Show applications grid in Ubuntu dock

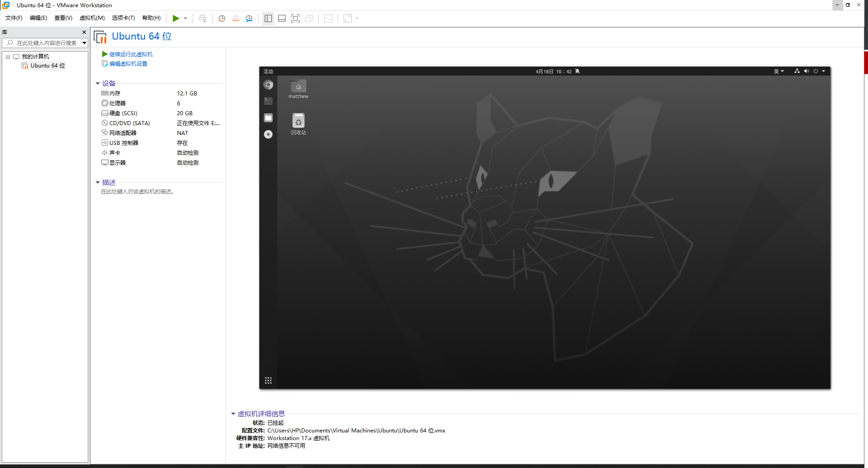(x=268, y=381)
